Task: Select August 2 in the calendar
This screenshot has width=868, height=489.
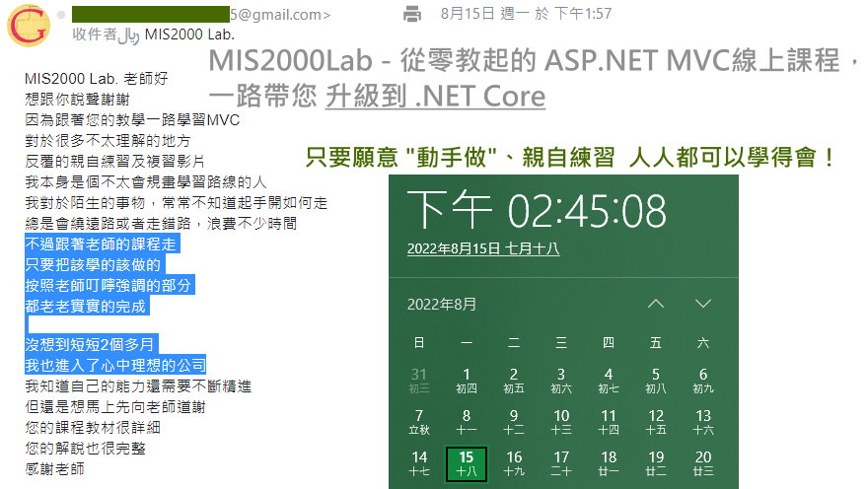Action: [x=514, y=381]
